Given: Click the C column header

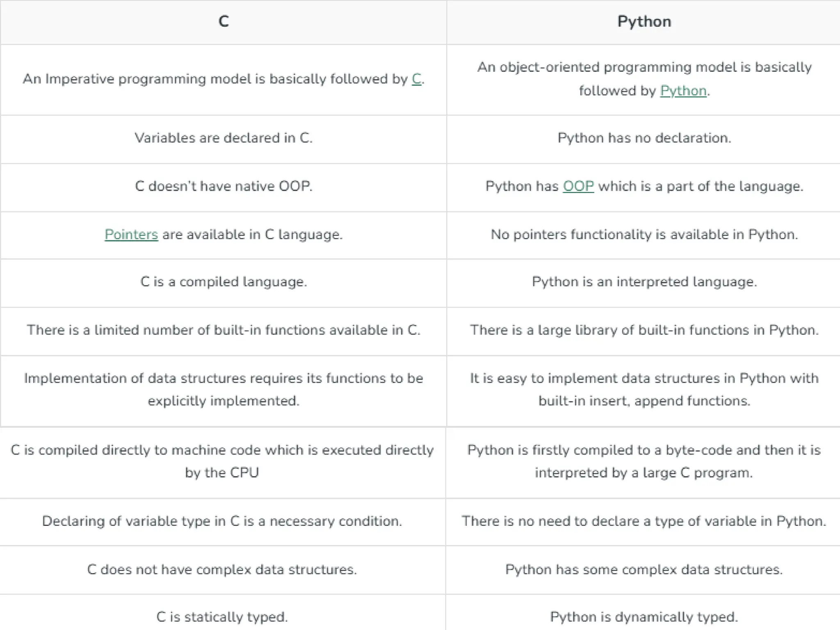Looking at the screenshot, I should click(x=224, y=21).
